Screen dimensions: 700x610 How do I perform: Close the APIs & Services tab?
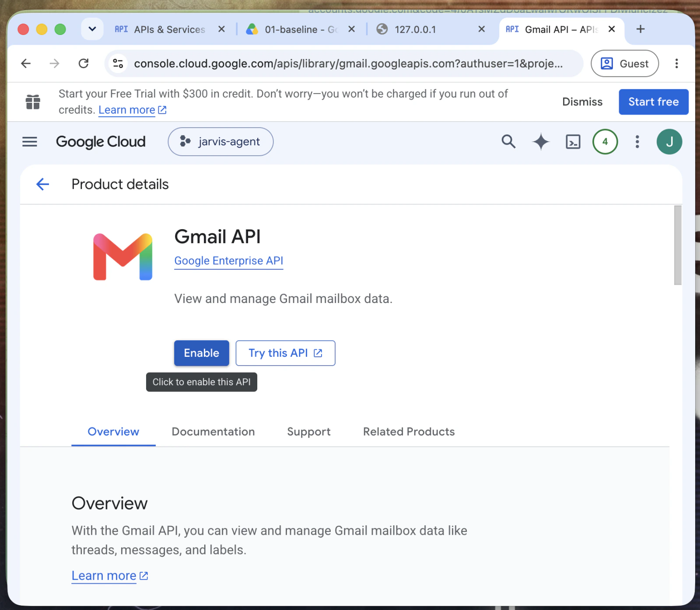221,29
